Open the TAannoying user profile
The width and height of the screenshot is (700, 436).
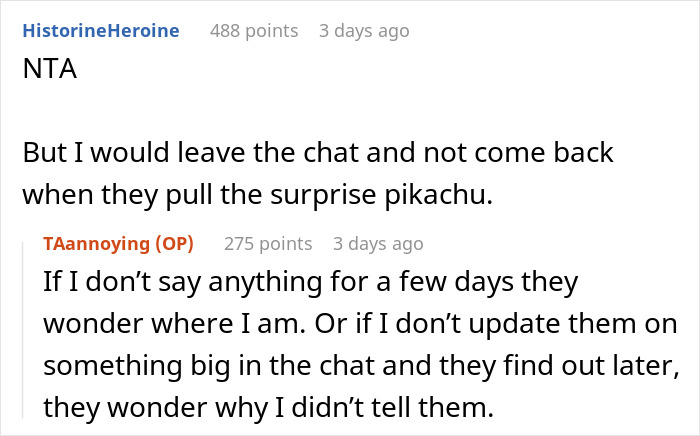click(98, 244)
